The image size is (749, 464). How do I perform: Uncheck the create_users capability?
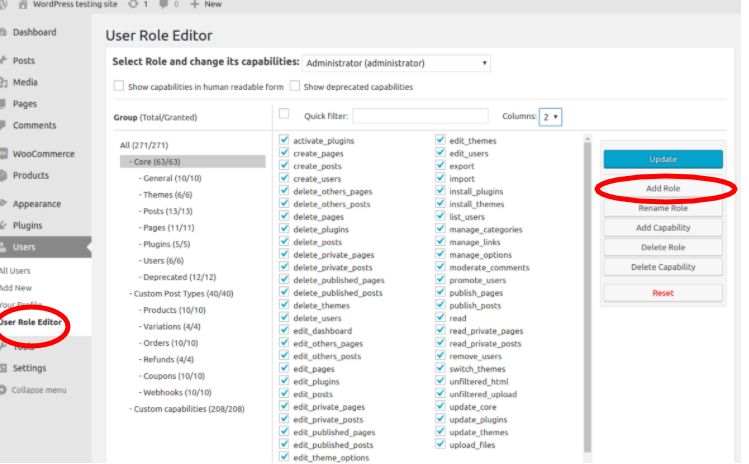click(284, 178)
